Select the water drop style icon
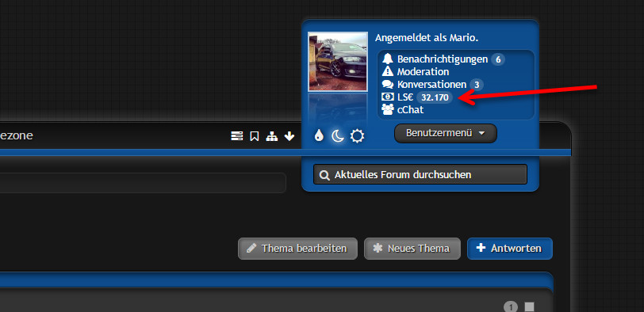 (x=319, y=135)
